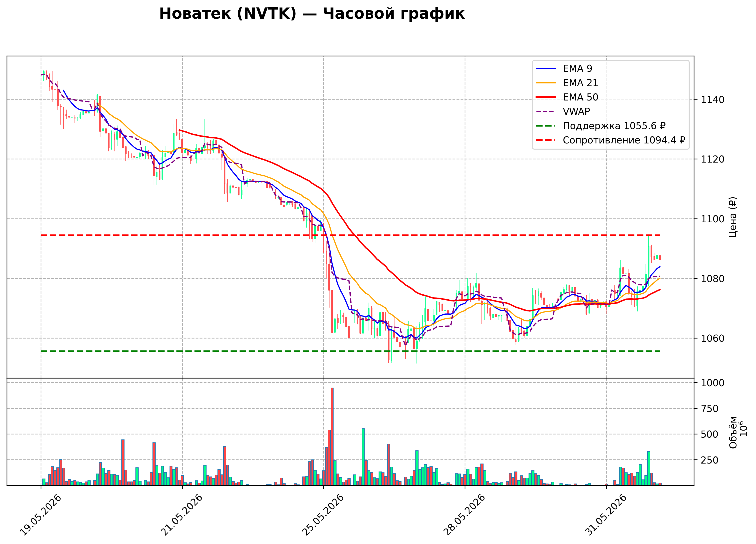
Task: Click the 21.05.2026 date label
Action: tap(182, 515)
